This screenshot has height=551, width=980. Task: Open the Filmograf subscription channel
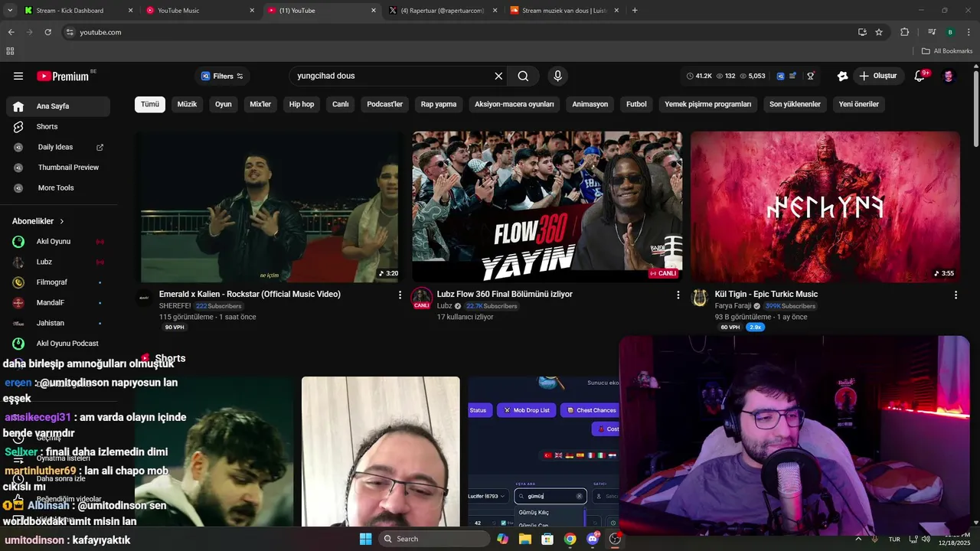(58, 282)
